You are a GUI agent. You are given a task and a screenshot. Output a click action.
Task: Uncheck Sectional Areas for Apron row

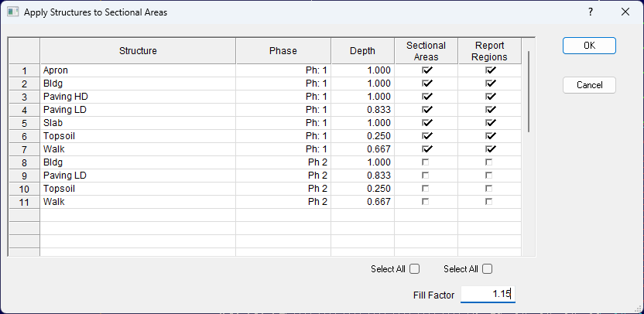click(x=426, y=70)
